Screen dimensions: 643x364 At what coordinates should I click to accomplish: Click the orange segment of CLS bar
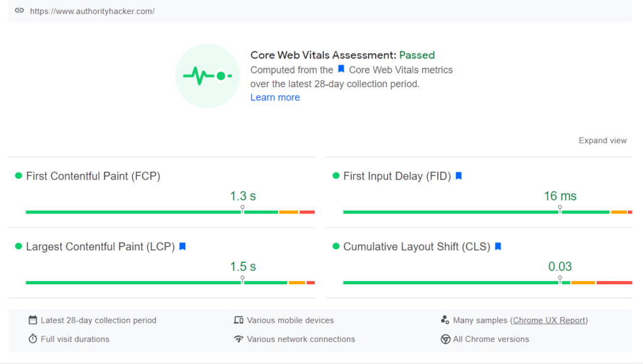click(x=583, y=282)
